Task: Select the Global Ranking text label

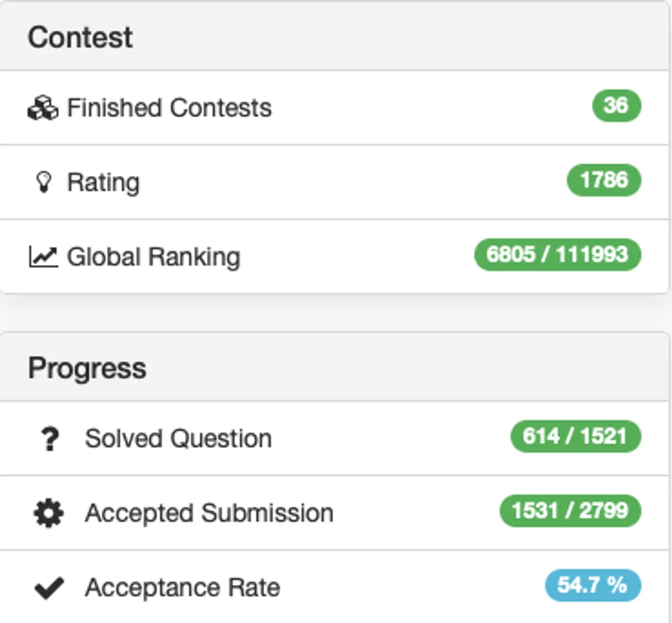Action: point(153,256)
